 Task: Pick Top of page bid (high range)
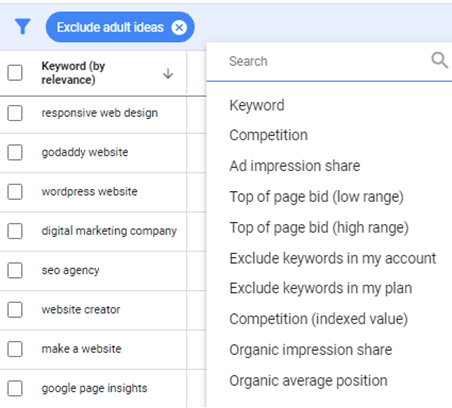point(319,228)
